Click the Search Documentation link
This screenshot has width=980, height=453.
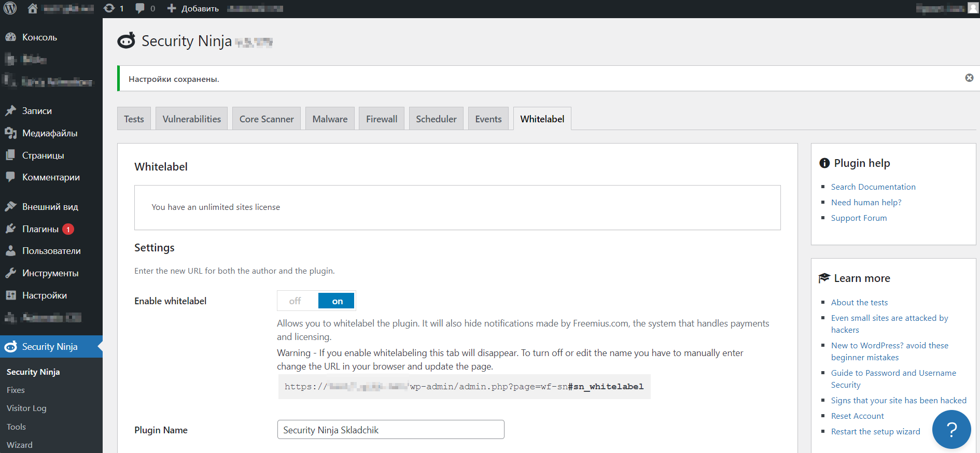(873, 187)
